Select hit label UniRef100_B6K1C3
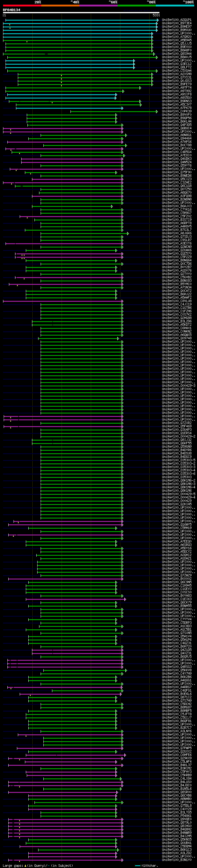The height and width of the screenshot is (868, 197). coord(177,850)
